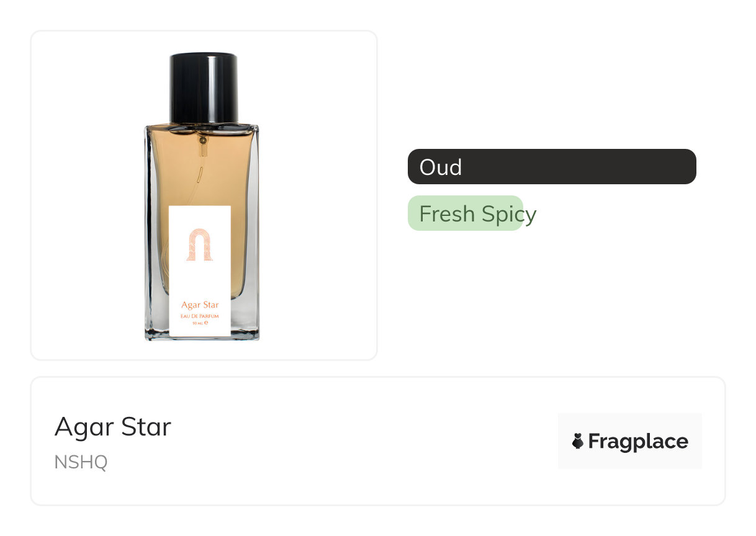Click the arch logo on bottle label
Screen dimensions: 756x536
[x=200, y=246]
